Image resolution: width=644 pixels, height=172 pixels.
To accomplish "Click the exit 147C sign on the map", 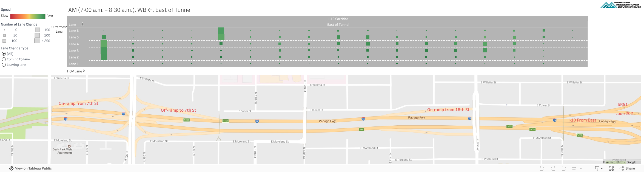I will (x=509, y=126).
